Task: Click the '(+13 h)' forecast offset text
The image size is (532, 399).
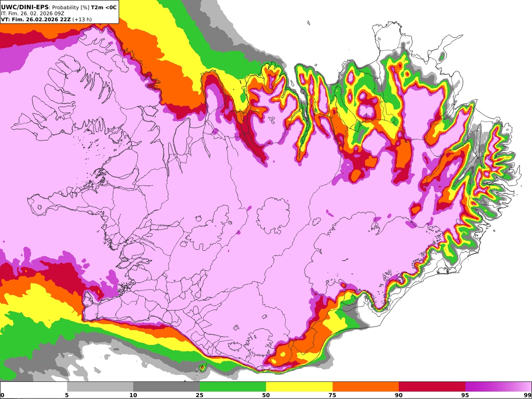Action: [82, 19]
